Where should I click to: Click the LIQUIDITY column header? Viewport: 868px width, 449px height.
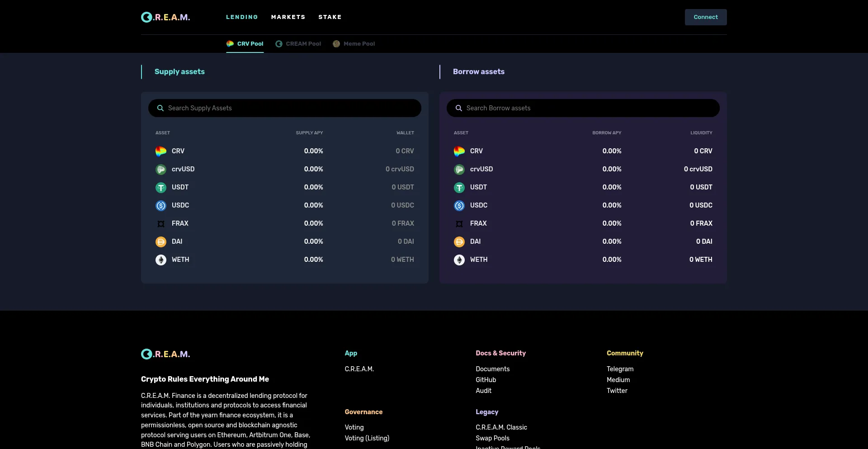(x=701, y=133)
